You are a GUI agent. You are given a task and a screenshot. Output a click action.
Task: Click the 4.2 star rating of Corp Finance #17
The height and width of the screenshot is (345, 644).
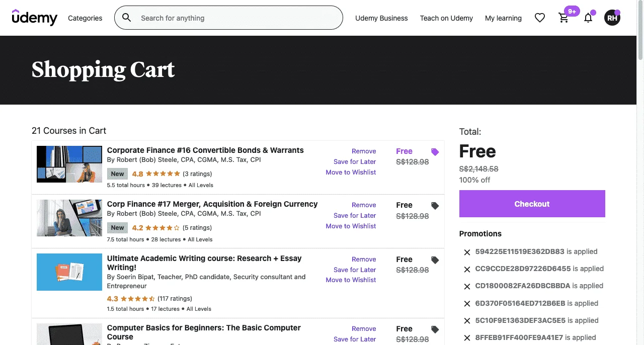coord(156,228)
